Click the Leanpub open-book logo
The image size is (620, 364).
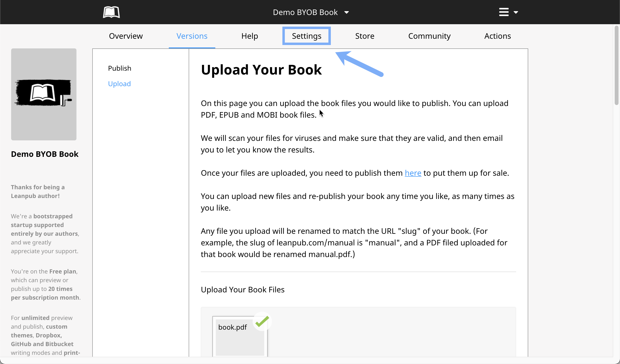point(111,12)
